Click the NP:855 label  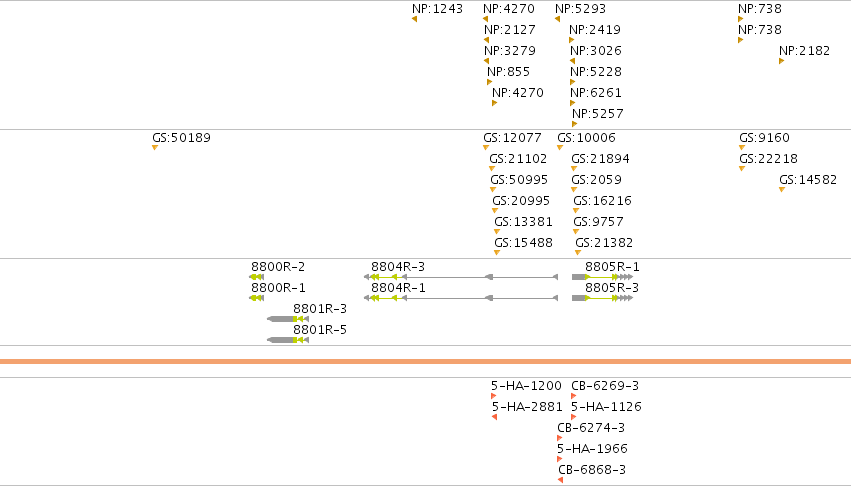[508, 72]
